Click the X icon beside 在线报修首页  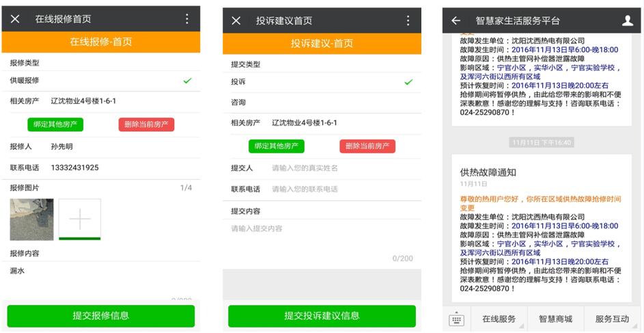click(x=15, y=19)
